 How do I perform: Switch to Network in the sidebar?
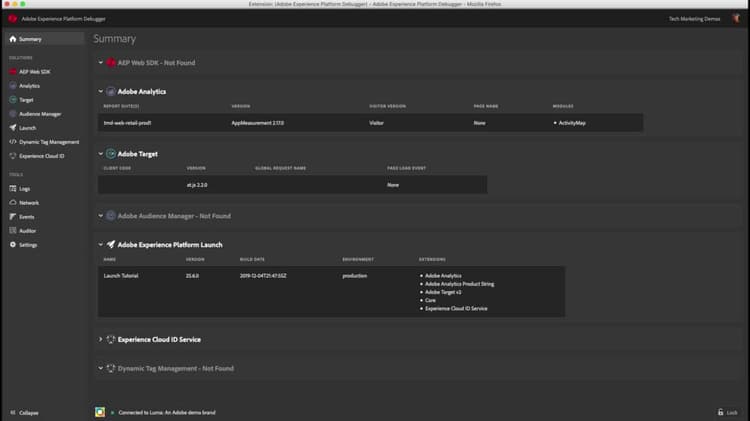tap(29, 203)
